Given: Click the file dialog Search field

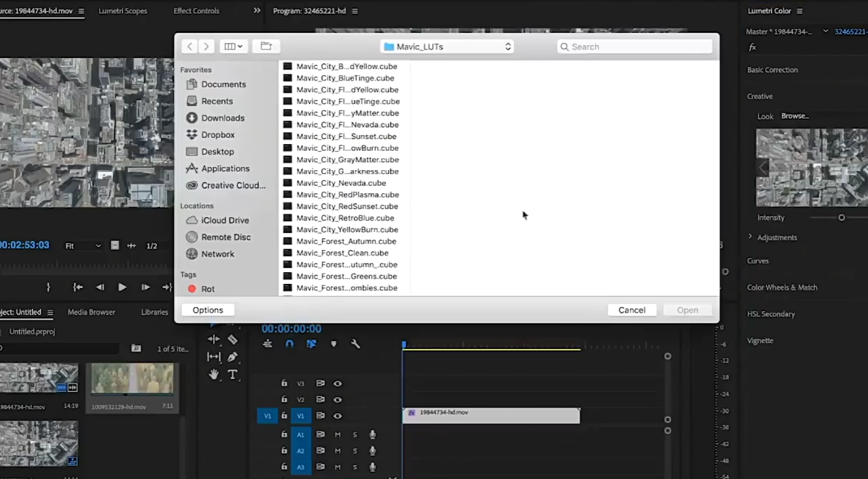Looking at the screenshot, I should (x=635, y=46).
